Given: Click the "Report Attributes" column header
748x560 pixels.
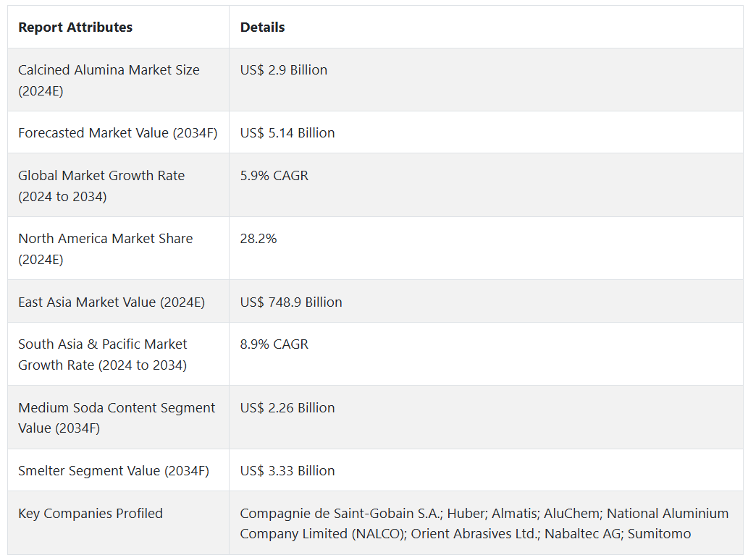Looking at the screenshot, I should coord(75,27).
